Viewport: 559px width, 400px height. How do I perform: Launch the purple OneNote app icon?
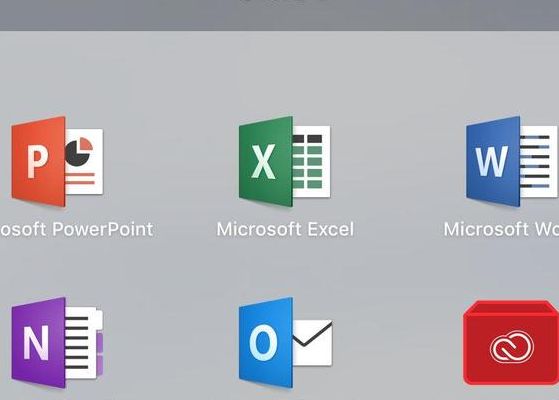[x=57, y=343]
